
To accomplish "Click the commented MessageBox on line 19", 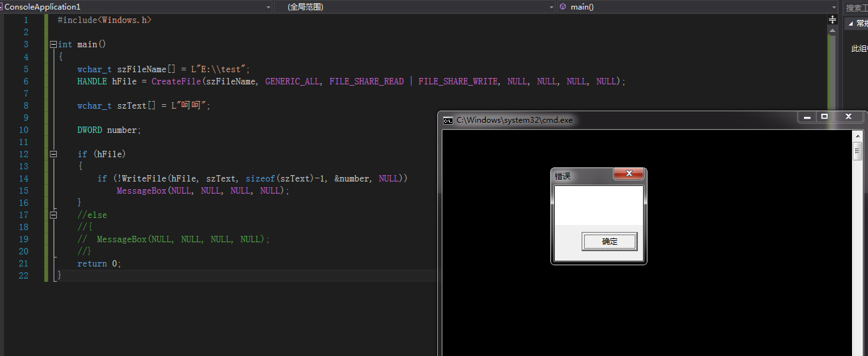I will [121, 240].
